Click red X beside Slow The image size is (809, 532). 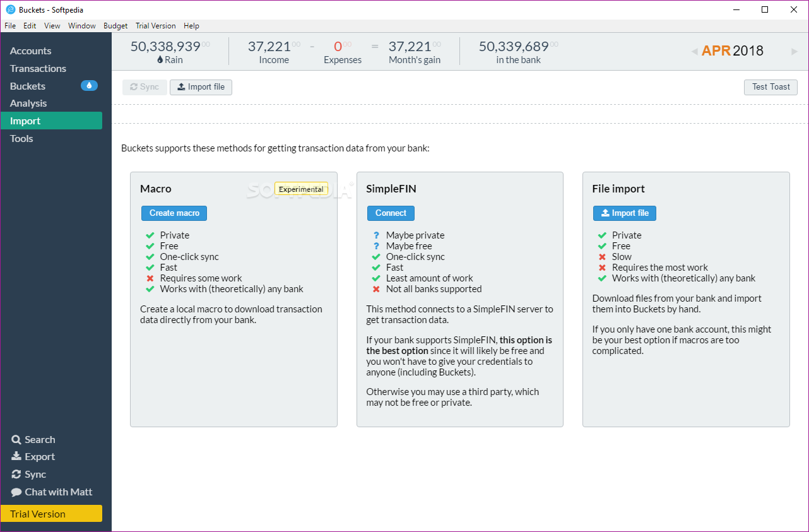[602, 257]
